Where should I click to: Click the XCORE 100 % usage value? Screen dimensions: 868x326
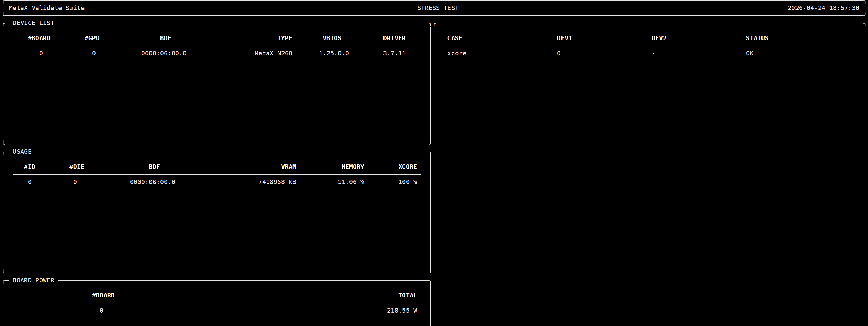click(408, 182)
